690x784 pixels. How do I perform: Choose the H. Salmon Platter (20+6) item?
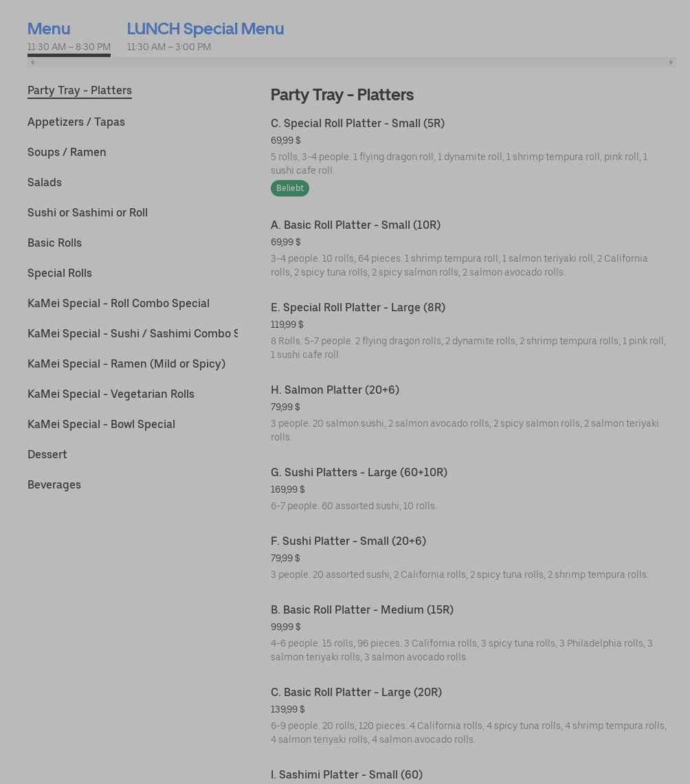point(335,390)
